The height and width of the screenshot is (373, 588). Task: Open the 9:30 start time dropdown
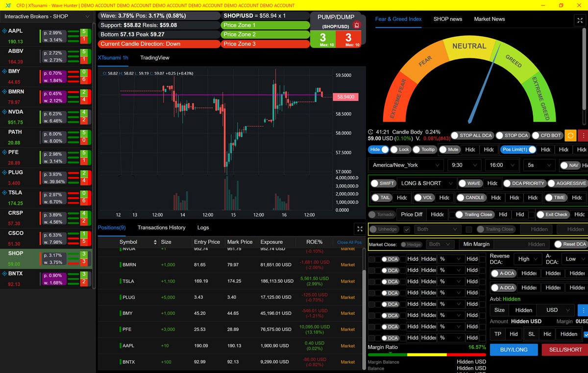click(x=464, y=165)
